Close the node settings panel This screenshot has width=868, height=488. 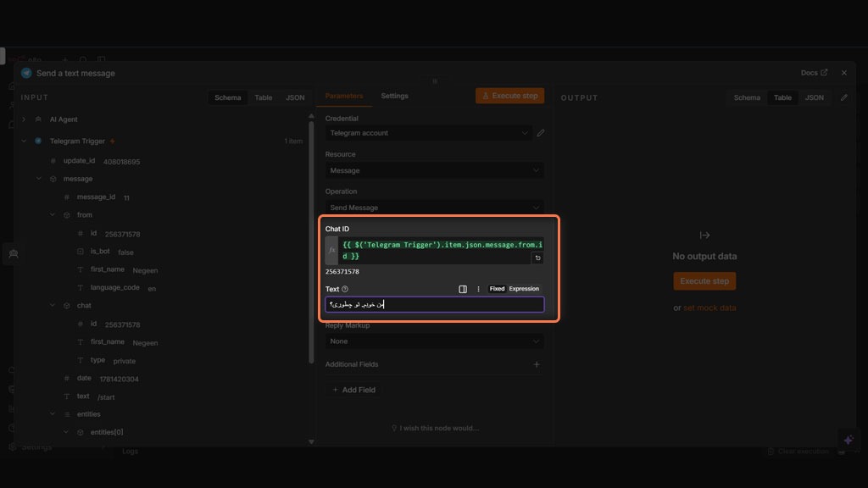pos(843,73)
